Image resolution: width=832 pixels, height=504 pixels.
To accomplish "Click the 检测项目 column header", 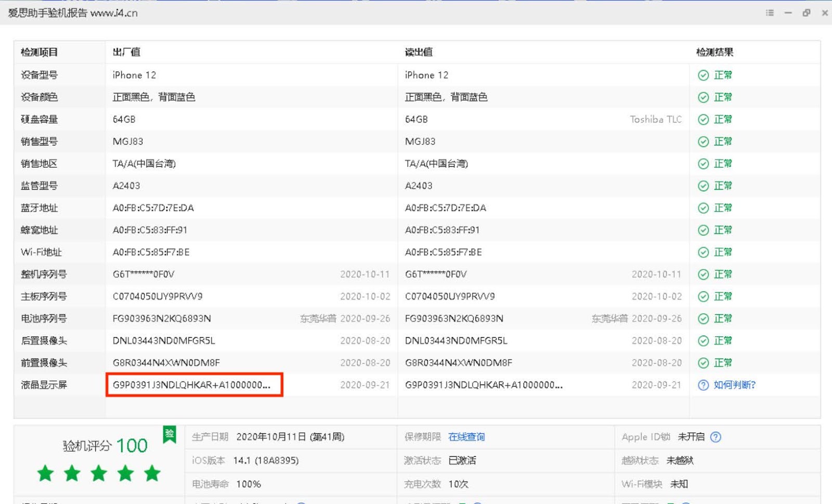I will (x=39, y=52).
